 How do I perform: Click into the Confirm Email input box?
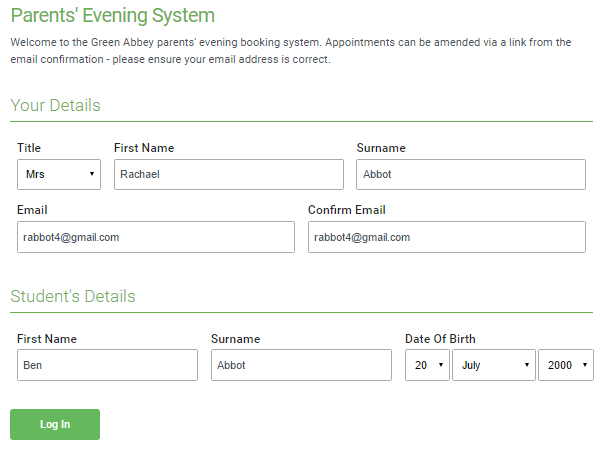click(447, 237)
